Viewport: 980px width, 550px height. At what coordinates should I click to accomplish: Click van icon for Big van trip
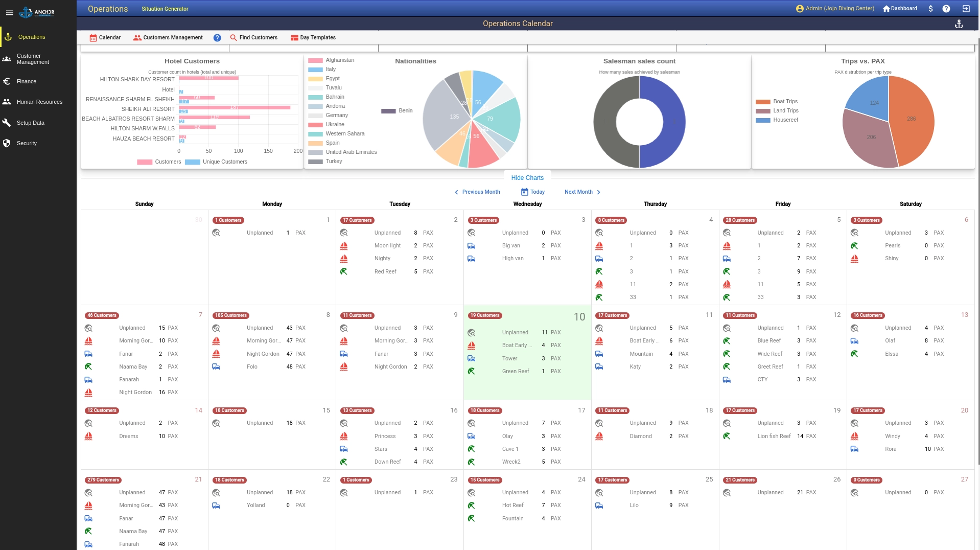click(x=472, y=246)
